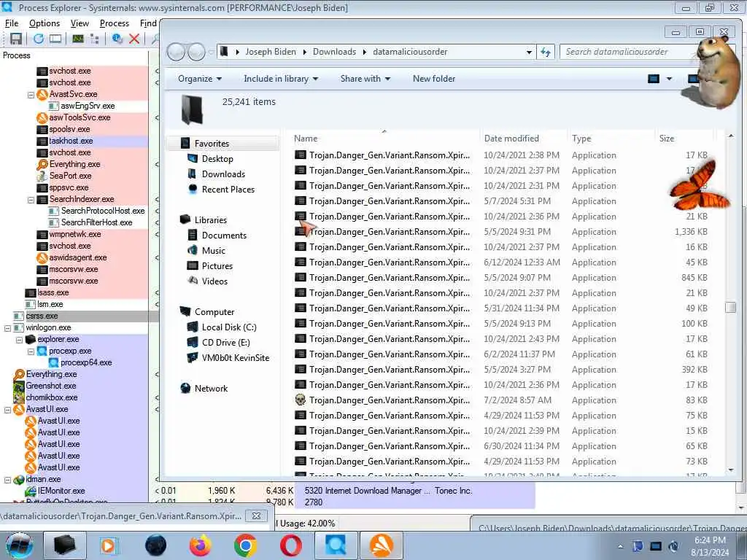Open the Share with dropdown
The width and height of the screenshot is (747, 560).
click(365, 79)
